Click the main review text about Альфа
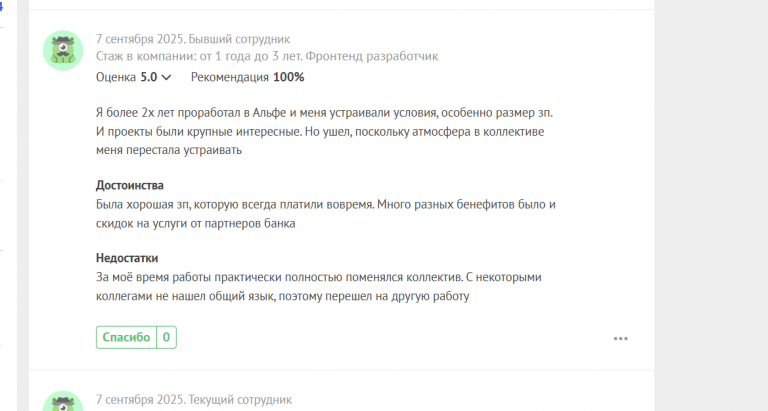This screenshot has height=411, width=768. (324, 131)
